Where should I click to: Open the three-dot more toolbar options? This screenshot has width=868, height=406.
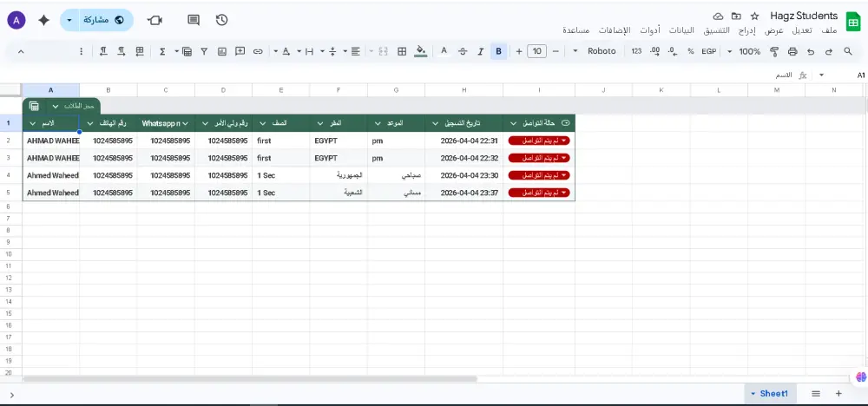pos(82,51)
